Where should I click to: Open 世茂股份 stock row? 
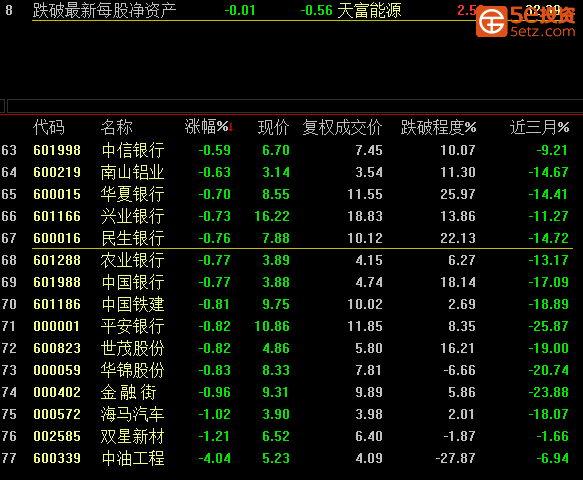point(292,348)
